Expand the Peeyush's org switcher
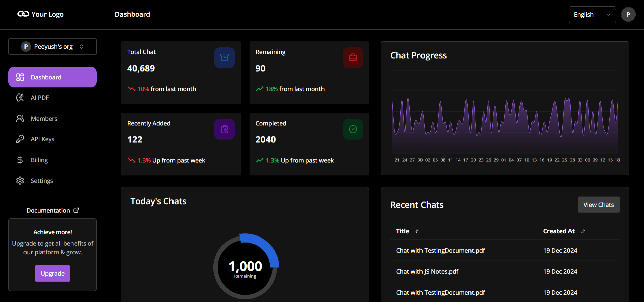 (52, 47)
